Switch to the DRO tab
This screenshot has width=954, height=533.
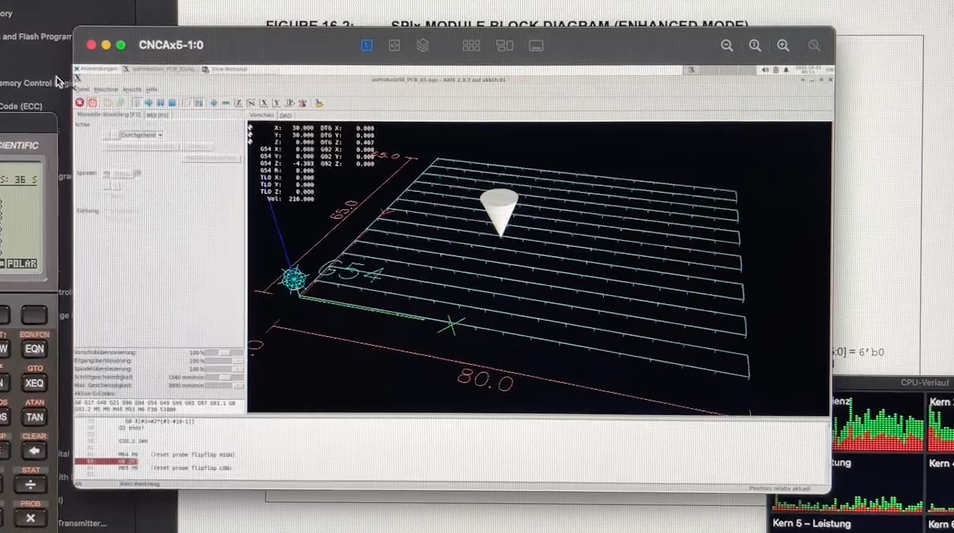point(286,115)
